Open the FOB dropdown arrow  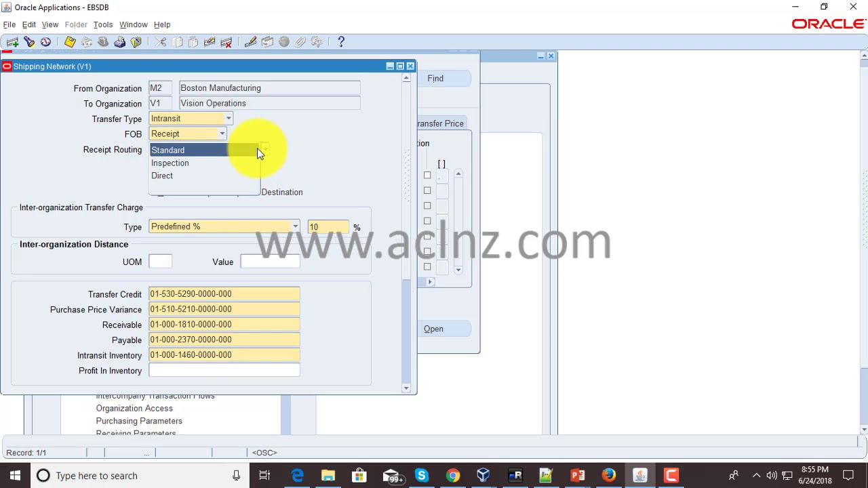[222, 134]
